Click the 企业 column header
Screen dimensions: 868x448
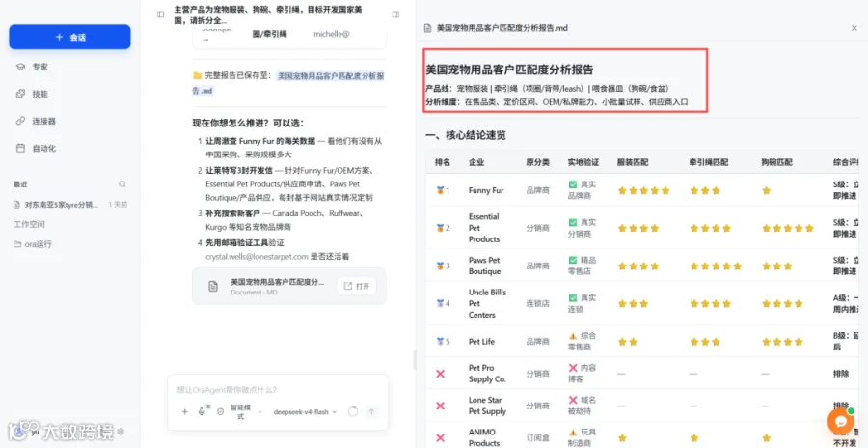pyautogui.click(x=476, y=162)
